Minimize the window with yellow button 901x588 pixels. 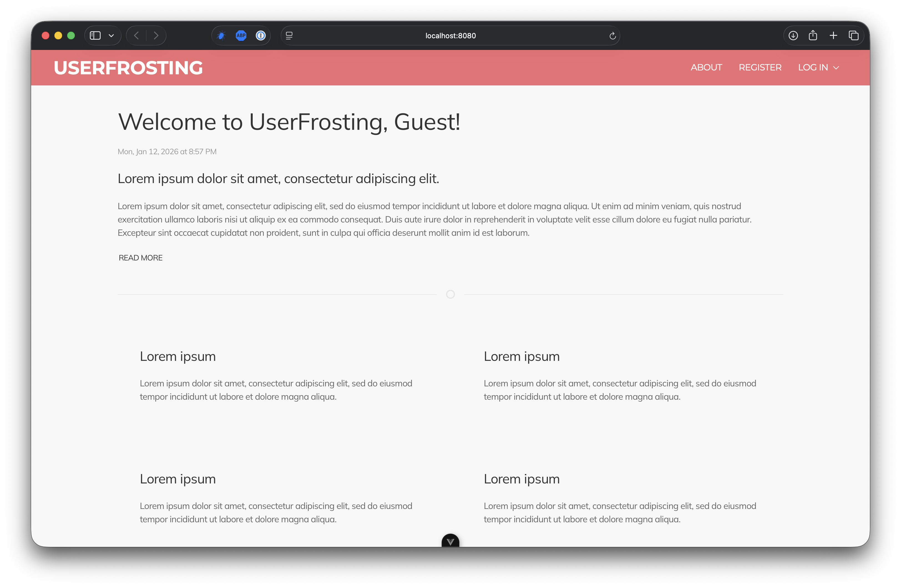(x=58, y=36)
